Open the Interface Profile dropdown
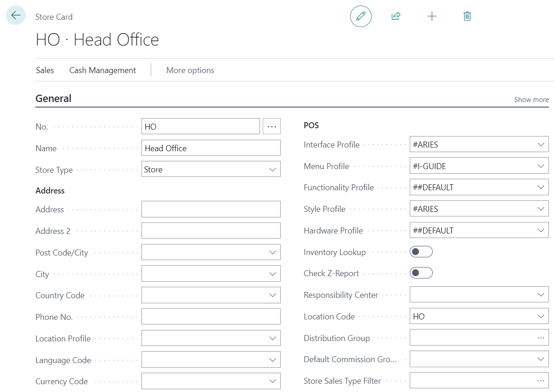554x392 pixels. (541, 144)
